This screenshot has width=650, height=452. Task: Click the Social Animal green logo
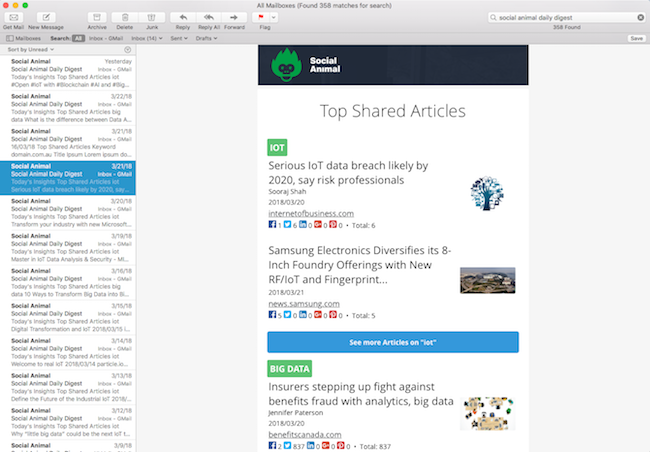coord(286,65)
